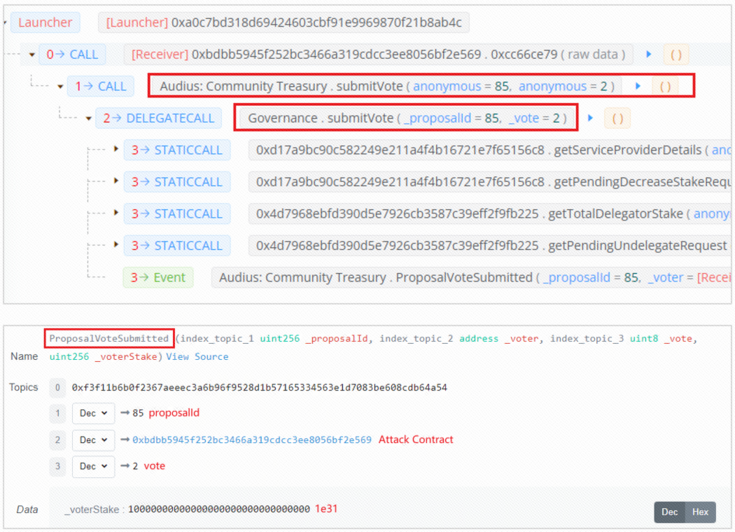Switch data display to Hex

(x=700, y=512)
